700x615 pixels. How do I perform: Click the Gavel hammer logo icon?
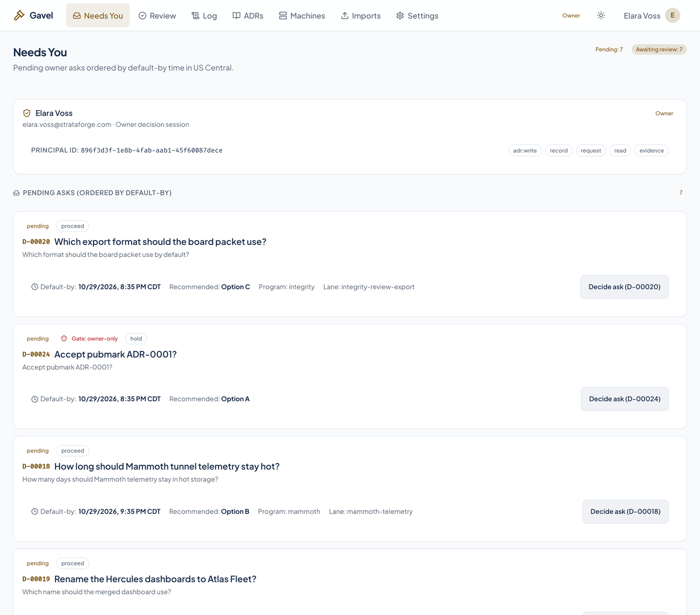(x=19, y=16)
